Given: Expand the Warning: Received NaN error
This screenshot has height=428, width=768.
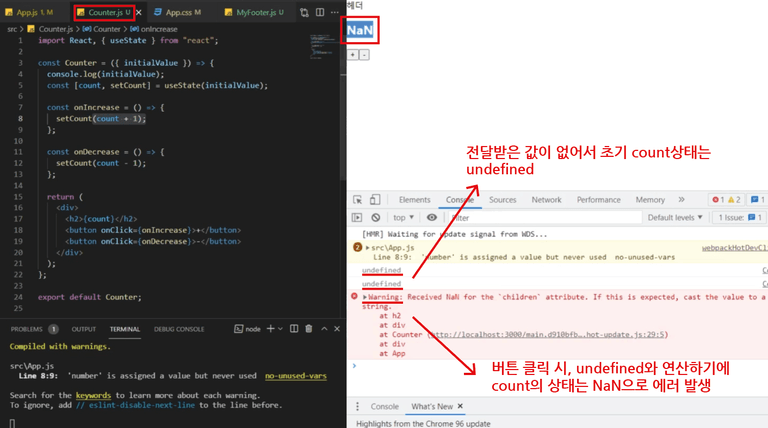Looking at the screenshot, I should [x=365, y=297].
